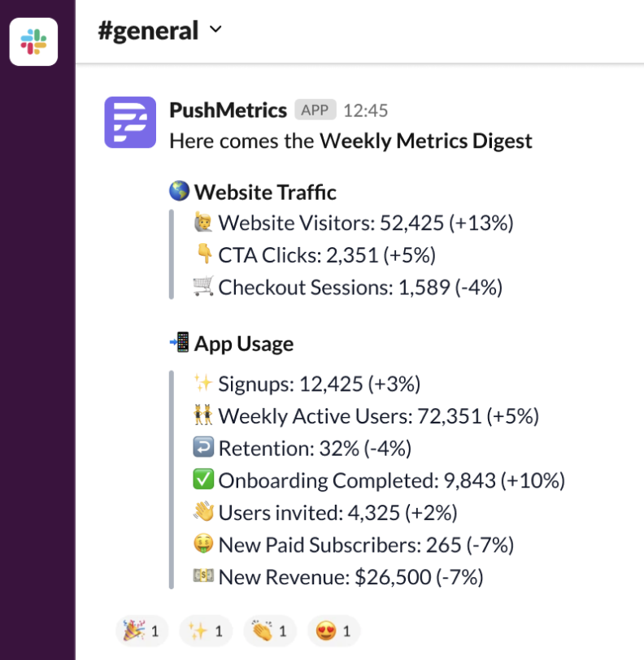The width and height of the screenshot is (644, 660).
Task: Toggle the heart-eyes reaction
Action: coord(335,630)
